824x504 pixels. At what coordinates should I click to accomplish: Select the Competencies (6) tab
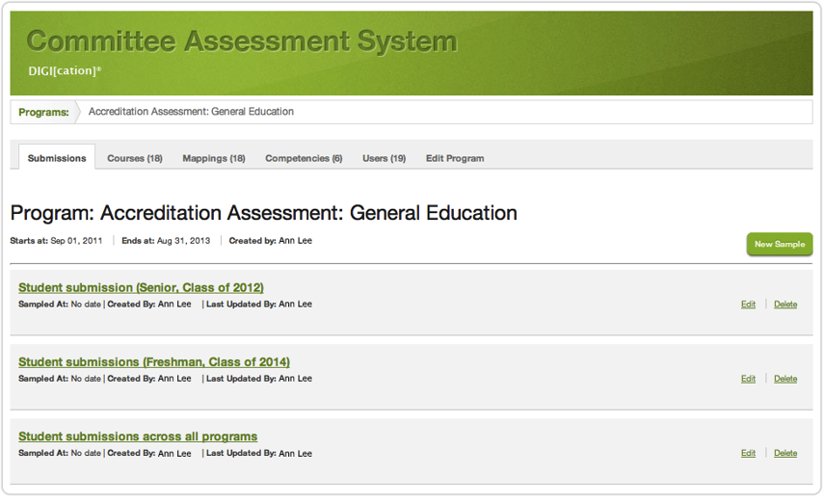(x=304, y=158)
